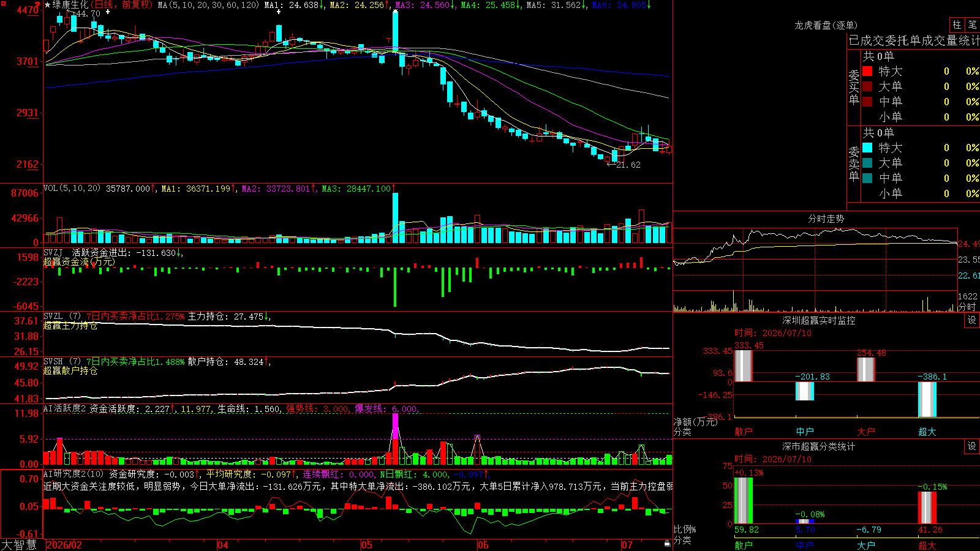Click the plus event marker near the 44.70 high label

[x=108, y=12]
